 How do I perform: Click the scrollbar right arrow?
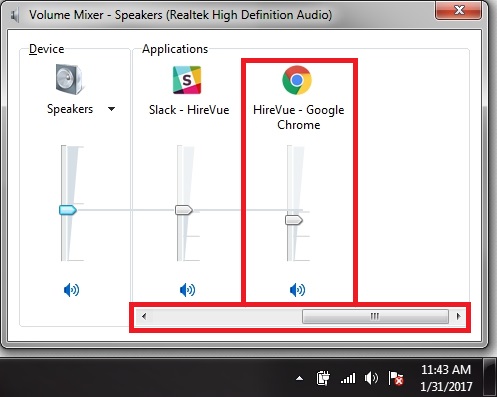459,316
